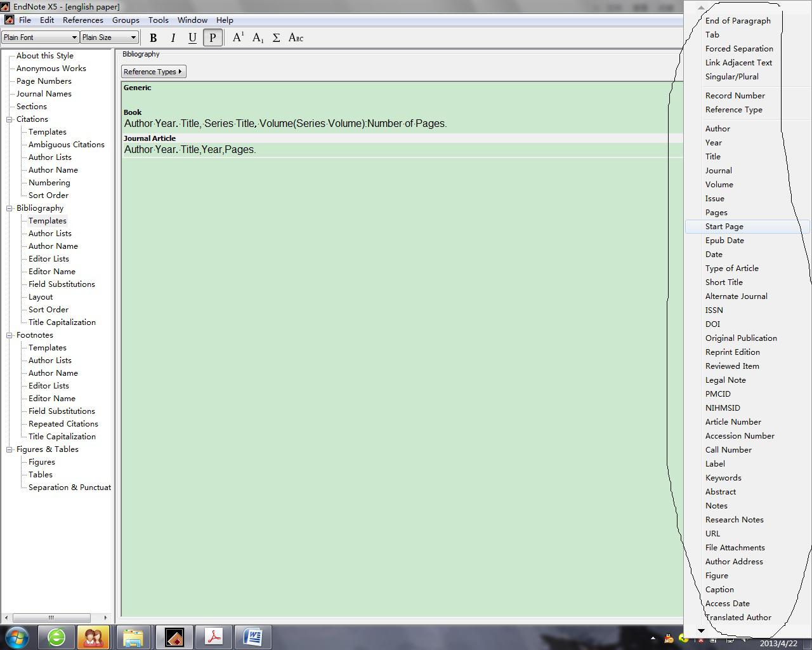Open the Windows Start menu
Image resolution: width=812 pixels, height=650 pixels.
pos(17,637)
